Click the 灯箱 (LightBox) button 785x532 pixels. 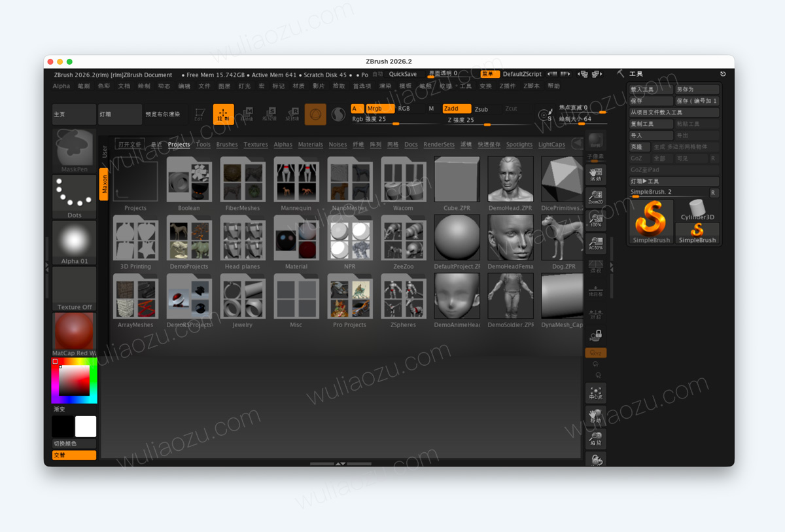point(120,114)
